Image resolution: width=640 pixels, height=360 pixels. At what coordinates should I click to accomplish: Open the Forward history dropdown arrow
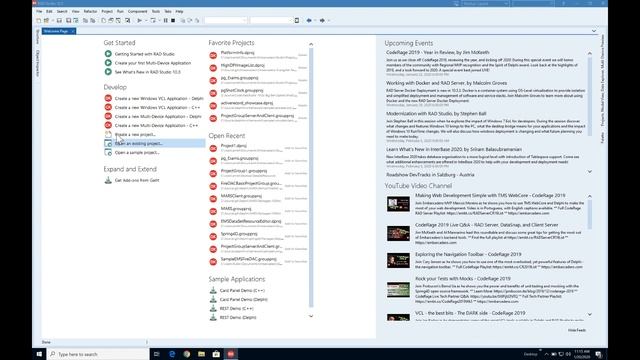pyautogui.click(x=329, y=20)
